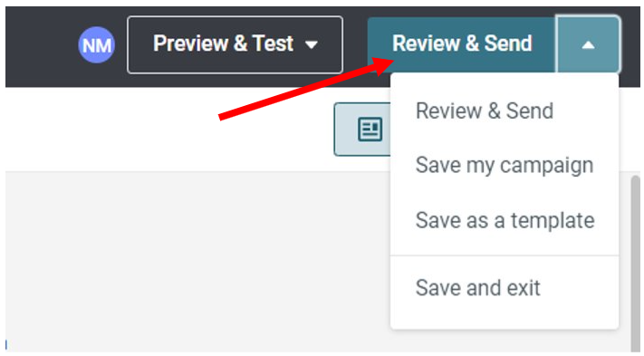Open the NM user avatar
Viewport: 644px width, 356px height.
coord(97,44)
